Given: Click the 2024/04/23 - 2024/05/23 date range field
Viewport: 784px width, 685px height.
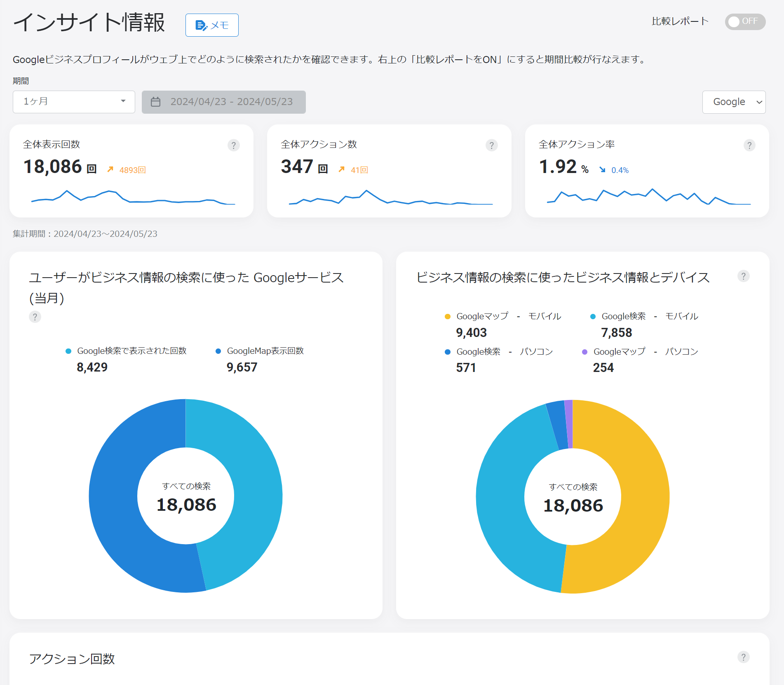Looking at the screenshot, I should (224, 102).
